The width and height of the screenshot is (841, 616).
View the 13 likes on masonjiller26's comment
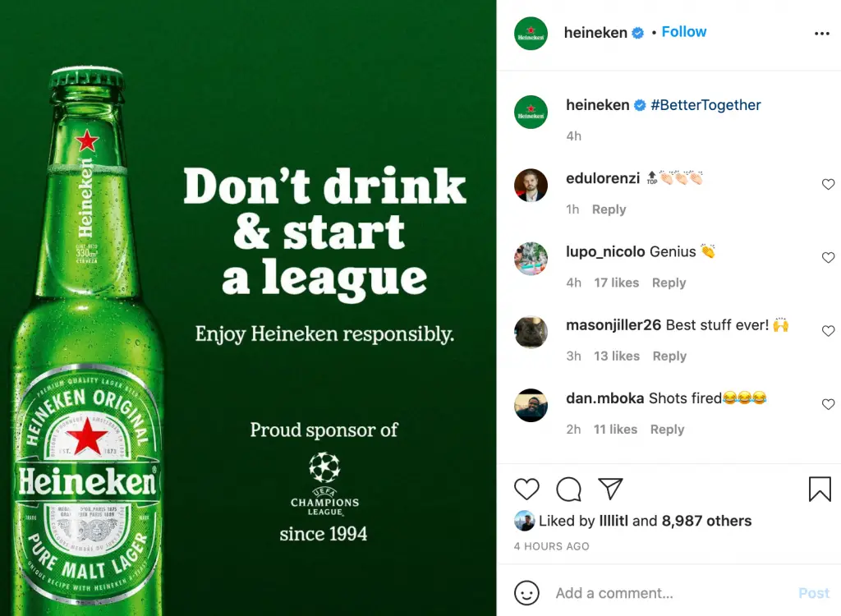(x=617, y=356)
